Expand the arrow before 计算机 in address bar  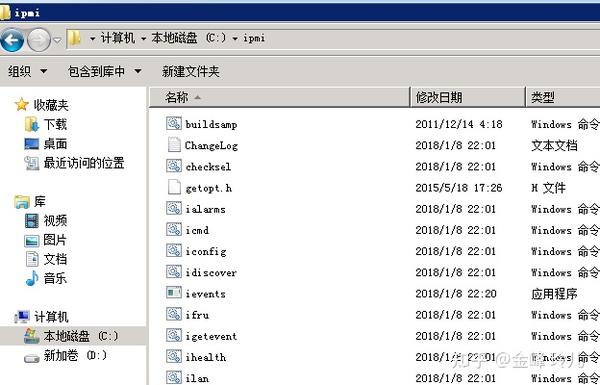[92, 39]
